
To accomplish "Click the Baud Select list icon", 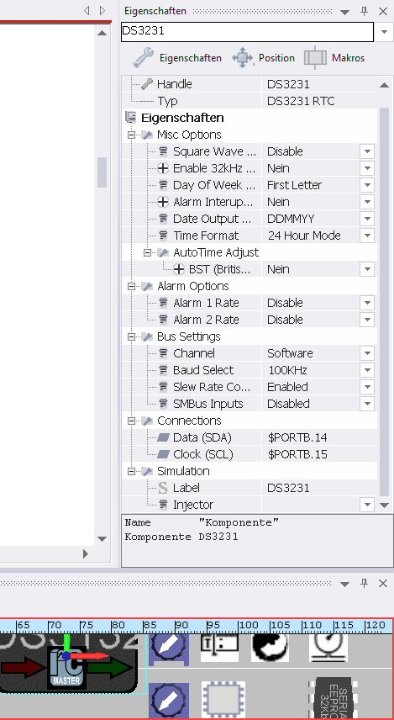I will (x=163, y=370).
